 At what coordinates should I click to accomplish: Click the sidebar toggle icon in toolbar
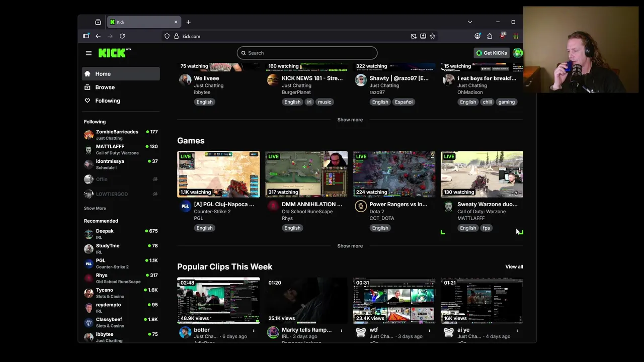coord(86,36)
